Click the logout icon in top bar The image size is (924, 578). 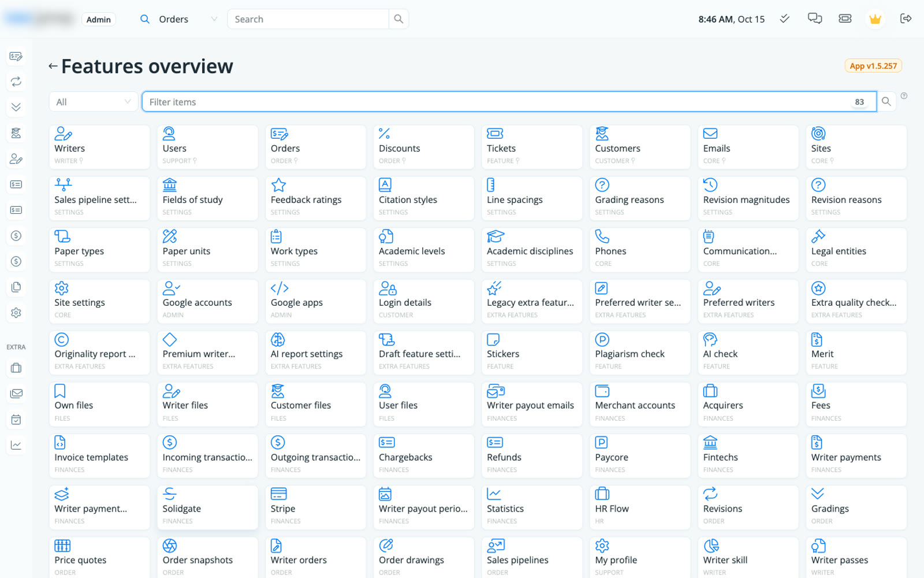pos(906,19)
